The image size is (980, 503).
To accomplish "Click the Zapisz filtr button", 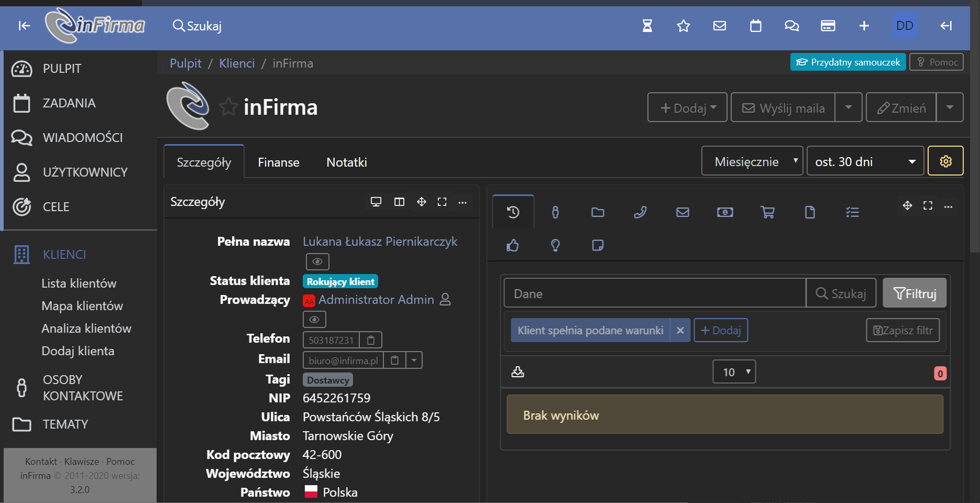I will 903,330.
